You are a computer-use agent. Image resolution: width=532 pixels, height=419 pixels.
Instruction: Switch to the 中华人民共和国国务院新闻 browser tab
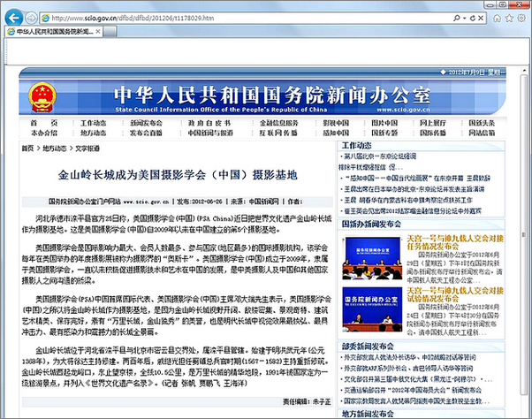coord(51,32)
